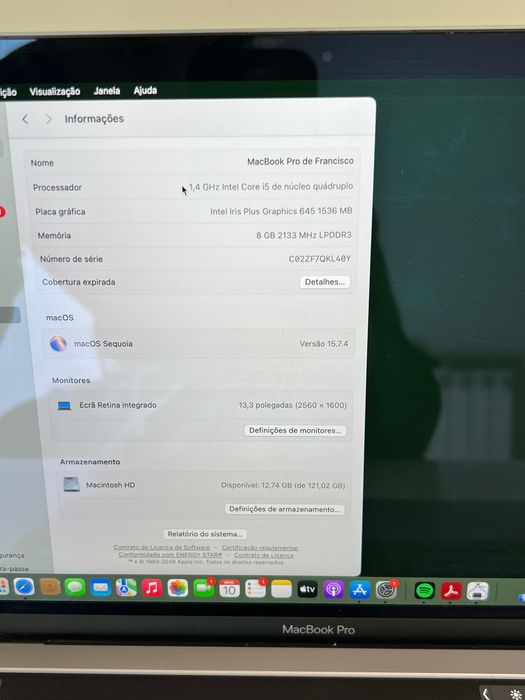This screenshot has height=700, width=525.
Task: Click the Disponível 12,74 GB storage text
Action: (283, 485)
